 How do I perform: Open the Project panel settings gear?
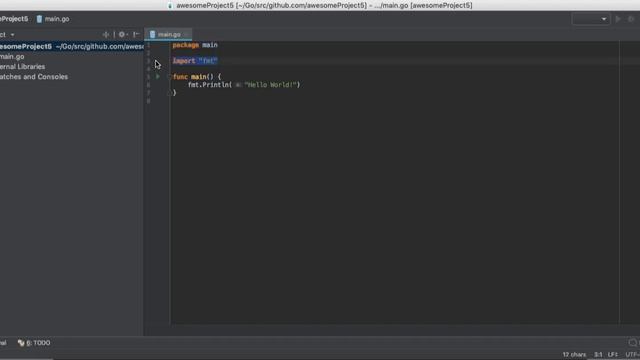point(122,35)
